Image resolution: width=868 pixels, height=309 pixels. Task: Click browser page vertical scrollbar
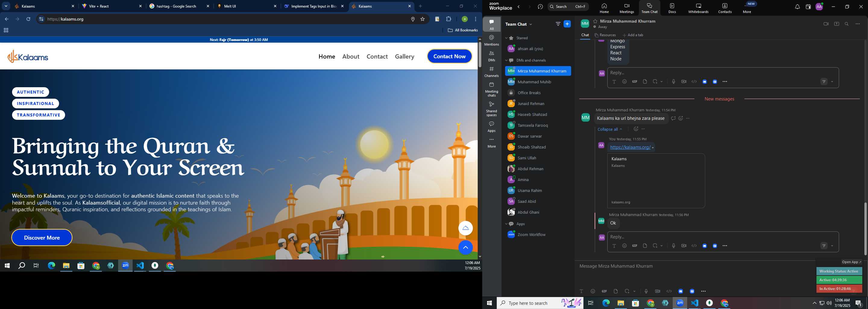pos(480,55)
